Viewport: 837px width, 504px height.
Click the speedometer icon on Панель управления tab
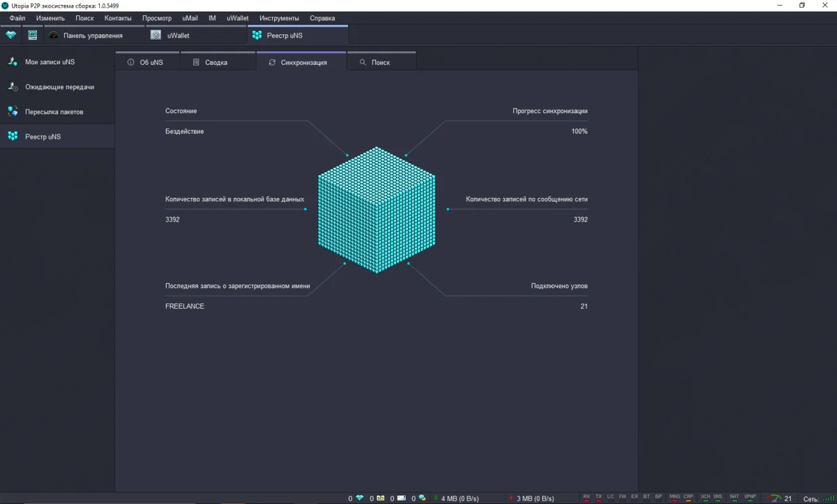coord(54,36)
